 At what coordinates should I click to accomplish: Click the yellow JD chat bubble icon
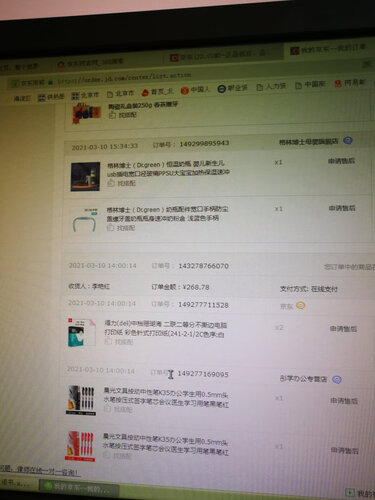[x=301, y=306]
